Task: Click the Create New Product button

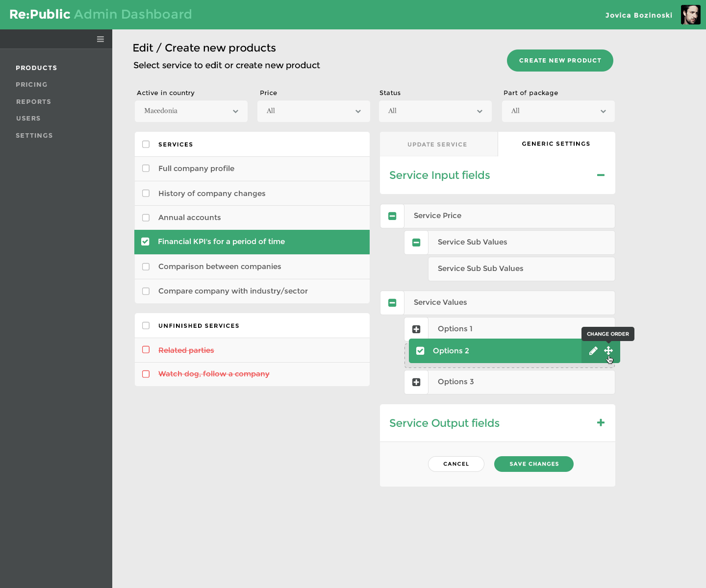Action: pos(560,61)
